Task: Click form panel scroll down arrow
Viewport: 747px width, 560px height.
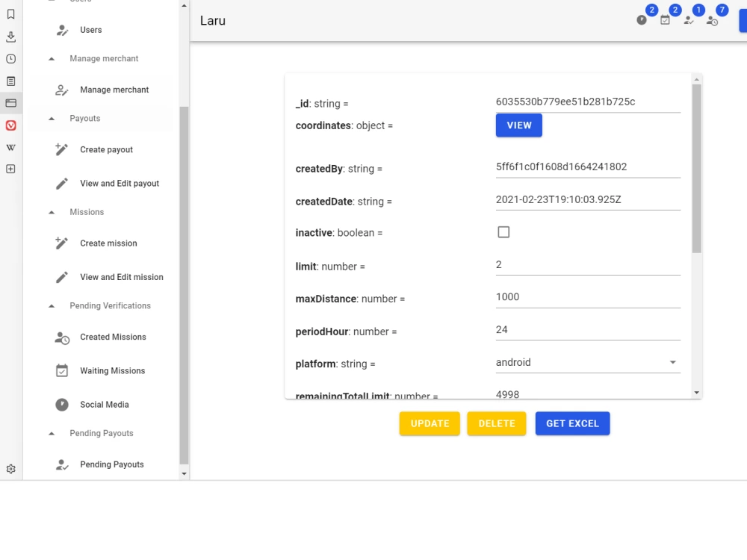Action: pos(696,393)
